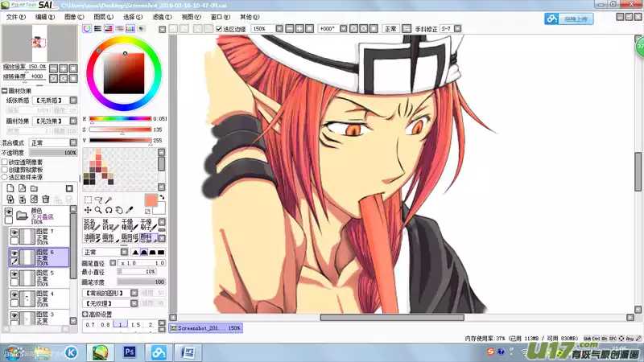Screen dimensions: 644x362
Task: Toggle the RGB sliders panel icon
Action: (97, 28)
